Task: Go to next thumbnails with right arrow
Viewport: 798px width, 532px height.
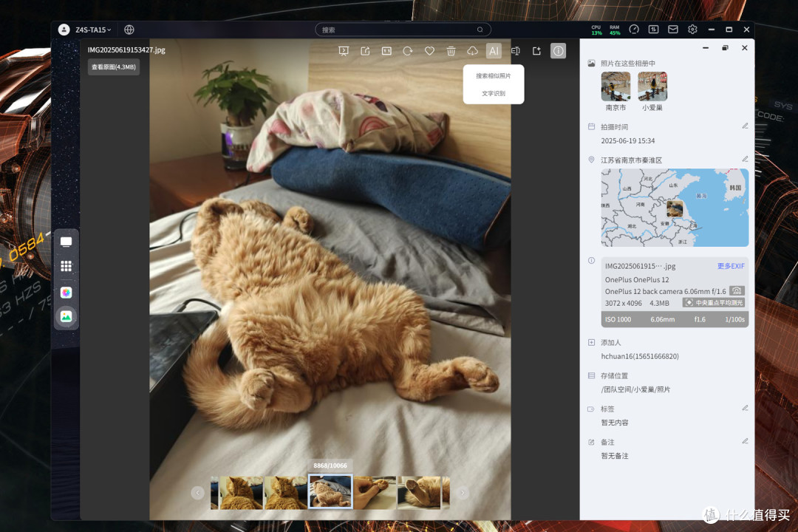Action: (x=462, y=493)
